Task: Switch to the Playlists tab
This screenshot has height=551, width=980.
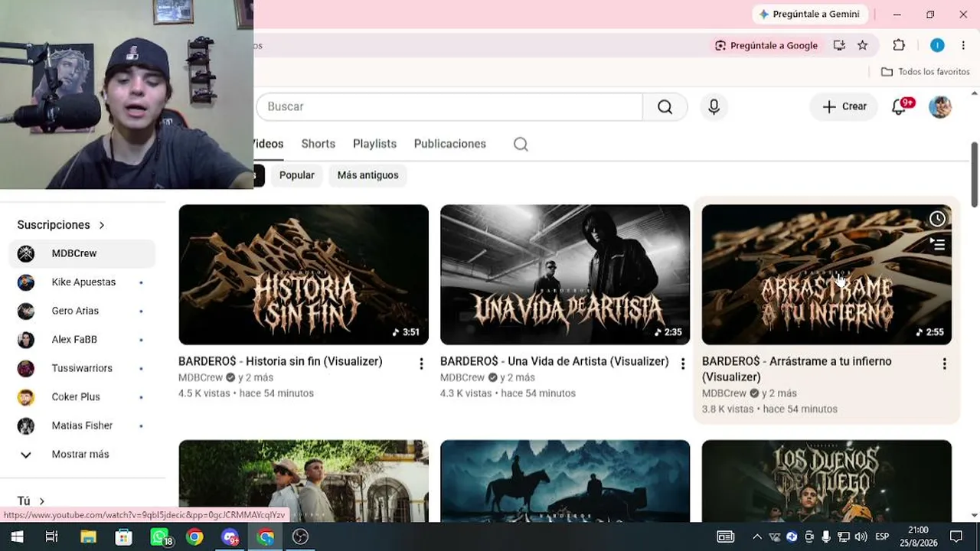Action: click(374, 144)
